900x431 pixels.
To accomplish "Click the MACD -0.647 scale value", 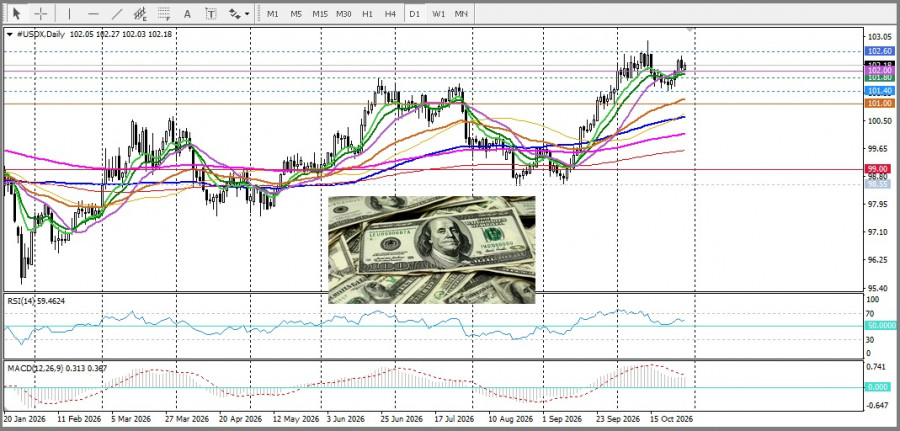I will (879, 405).
